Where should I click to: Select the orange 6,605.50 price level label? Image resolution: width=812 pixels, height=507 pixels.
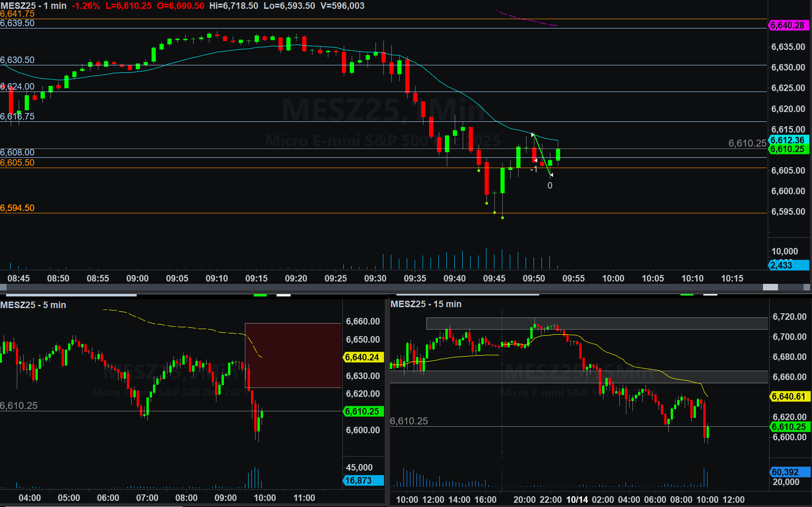click(x=17, y=162)
